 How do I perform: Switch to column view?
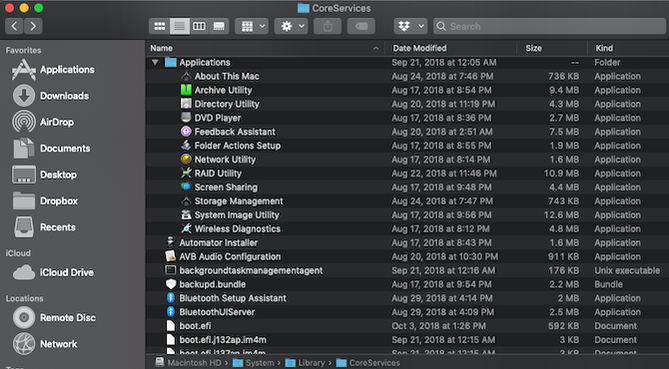199,26
